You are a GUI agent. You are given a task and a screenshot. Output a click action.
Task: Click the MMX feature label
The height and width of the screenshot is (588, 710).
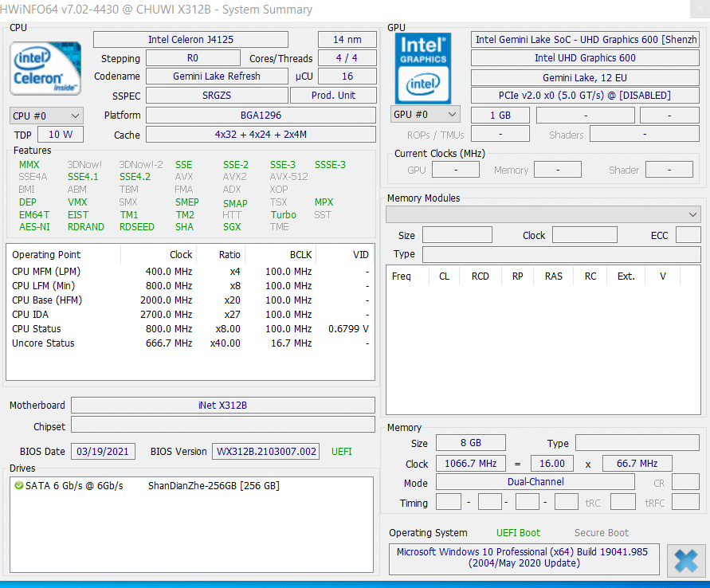[29, 165]
